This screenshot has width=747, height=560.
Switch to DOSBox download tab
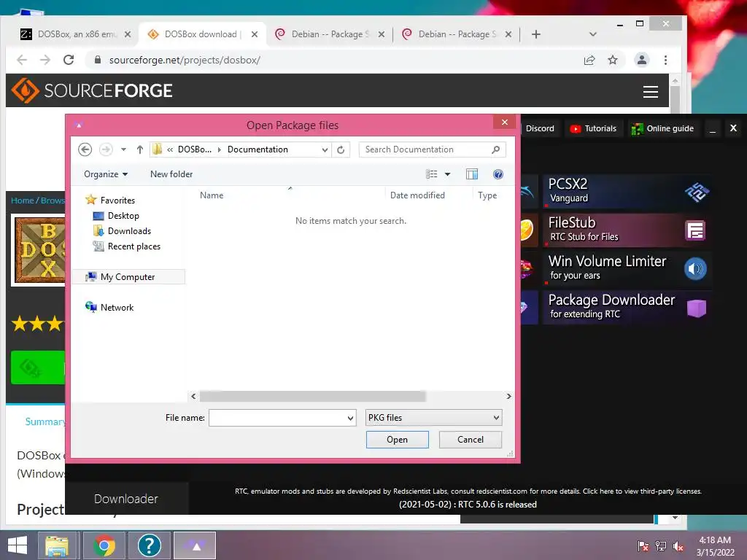tap(201, 34)
